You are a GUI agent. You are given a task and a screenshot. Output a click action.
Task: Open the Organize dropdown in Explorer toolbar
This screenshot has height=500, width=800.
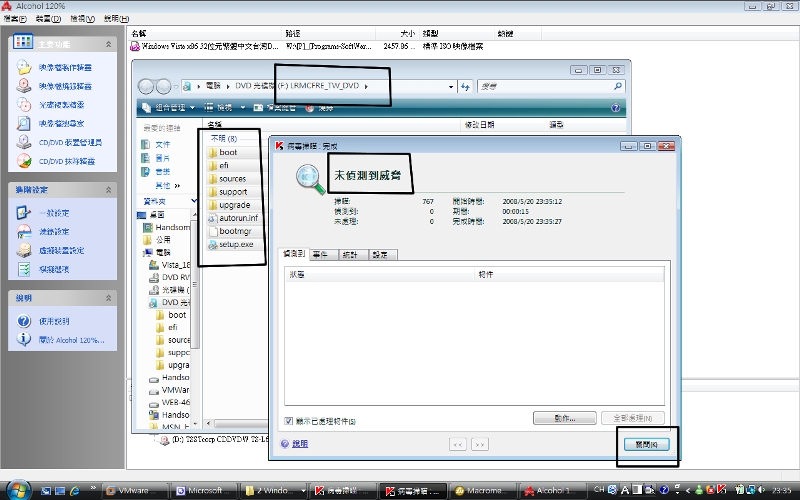[168, 108]
